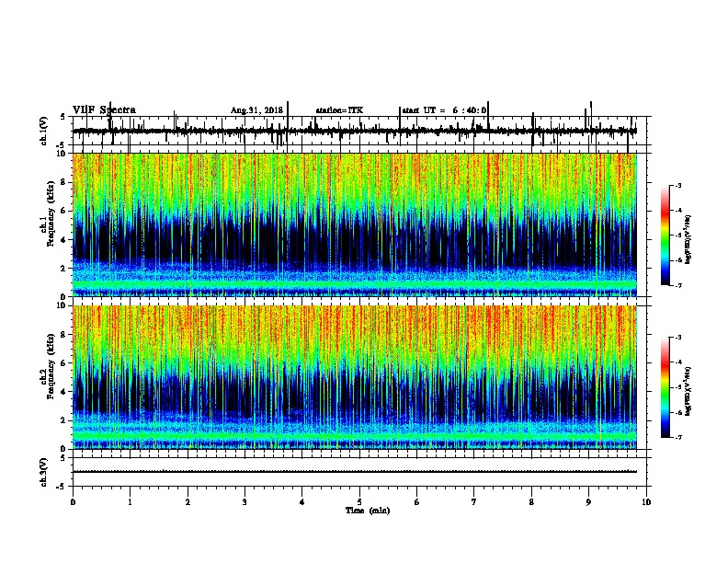Screen dimensions: 728x563
Task: Click the "Time (min)" x-axis label
Action: (368, 511)
